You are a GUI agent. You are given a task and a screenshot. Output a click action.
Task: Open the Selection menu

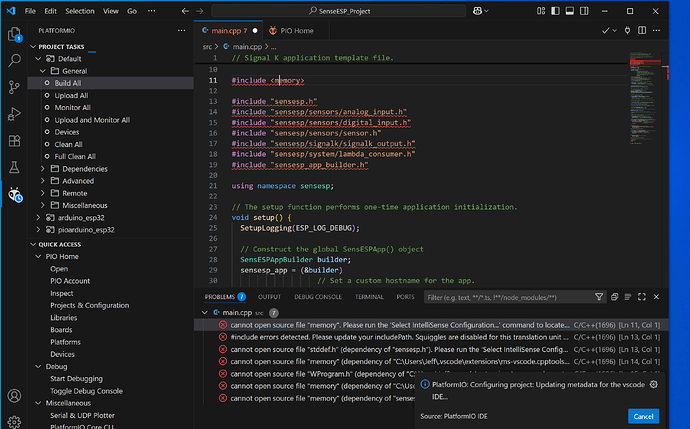(80, 11)
